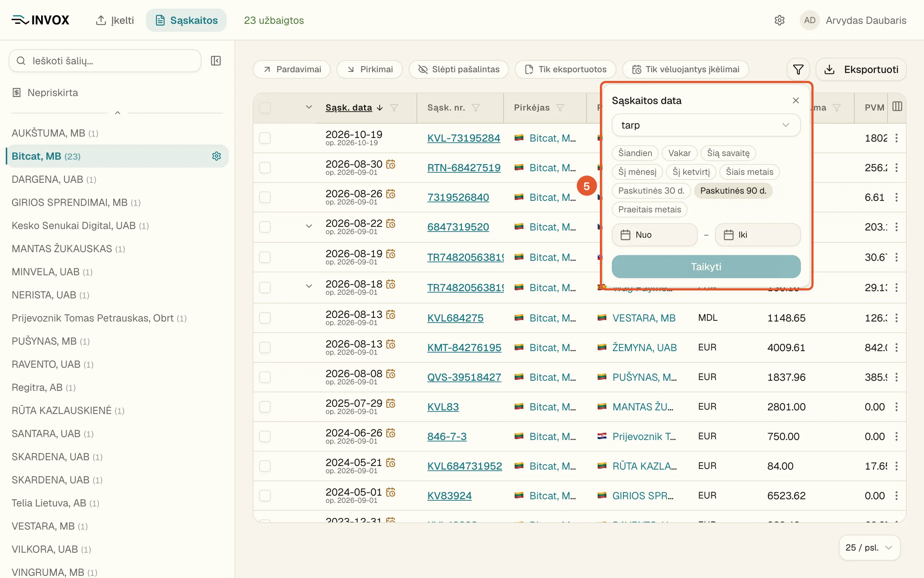Collapse the sidebar section chevron
Viewport: 924px width, 578px height.
[118, 113]
